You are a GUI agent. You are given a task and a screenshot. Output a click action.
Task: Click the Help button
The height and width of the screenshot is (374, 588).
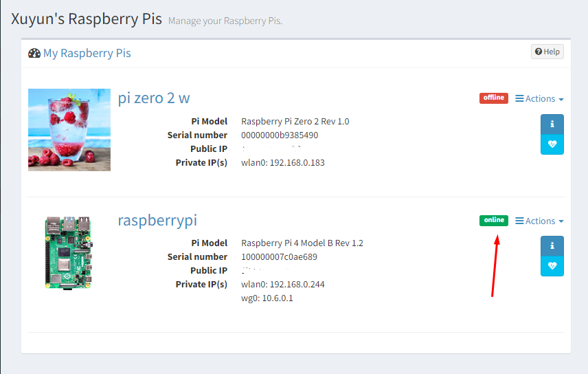(547, 52)
